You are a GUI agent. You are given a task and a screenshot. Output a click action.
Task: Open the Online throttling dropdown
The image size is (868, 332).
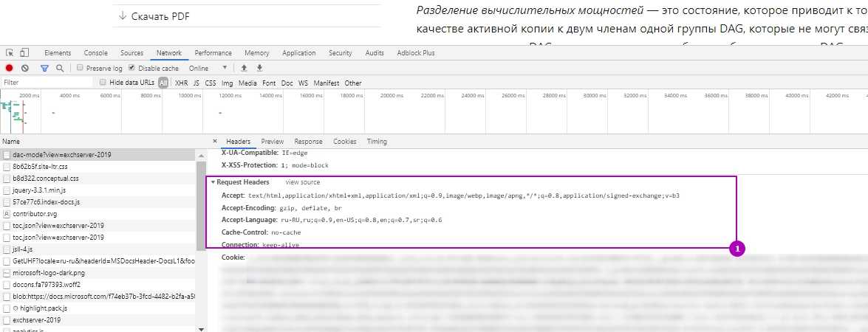(208, 68)
